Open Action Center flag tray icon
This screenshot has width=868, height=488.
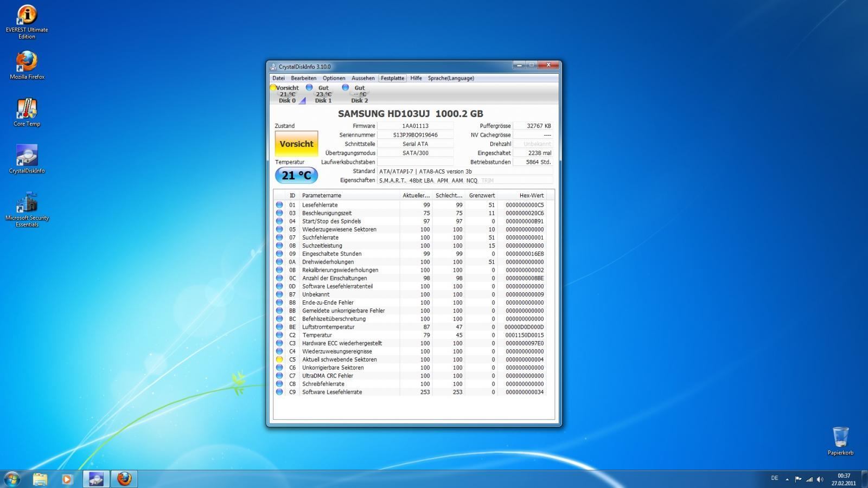[798, 479]
